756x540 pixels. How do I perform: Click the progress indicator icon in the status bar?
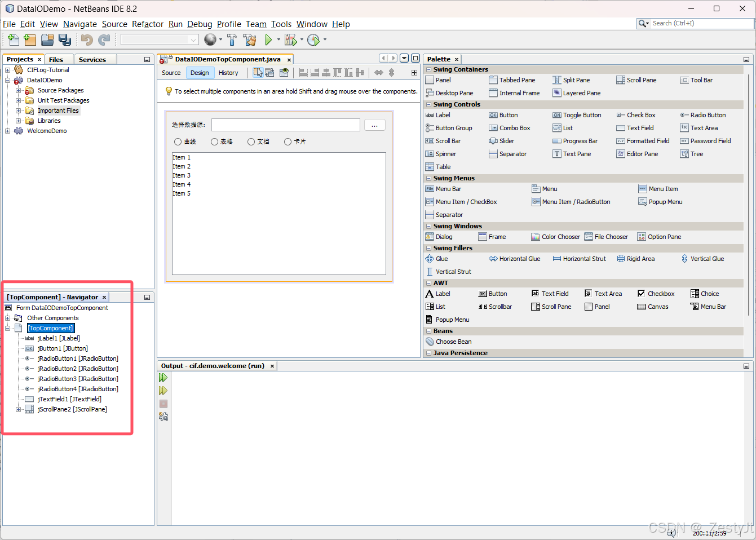pos(671,532)
